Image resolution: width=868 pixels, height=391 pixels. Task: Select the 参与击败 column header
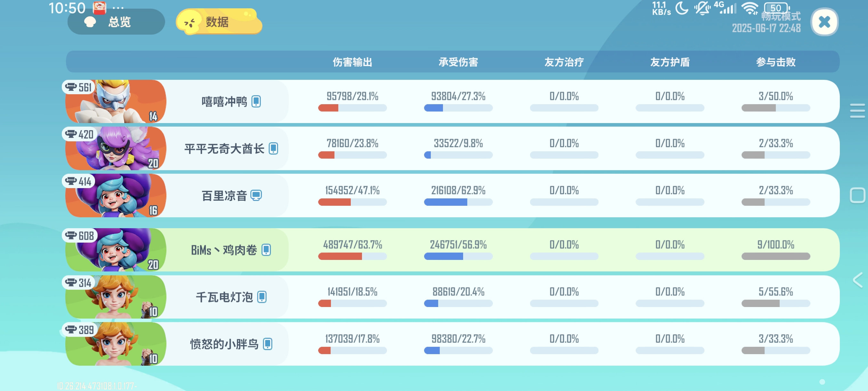(x=776, y=62)
